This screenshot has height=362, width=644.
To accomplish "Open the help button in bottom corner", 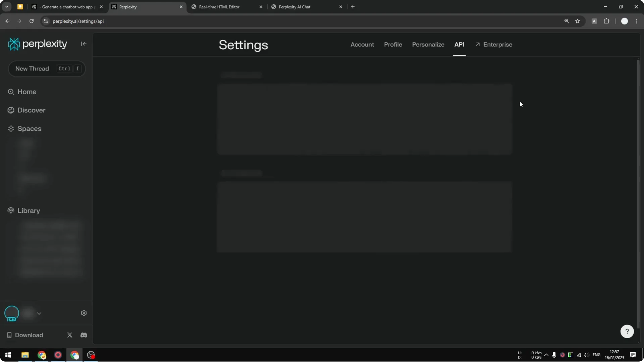I will (x=627, y=331).
